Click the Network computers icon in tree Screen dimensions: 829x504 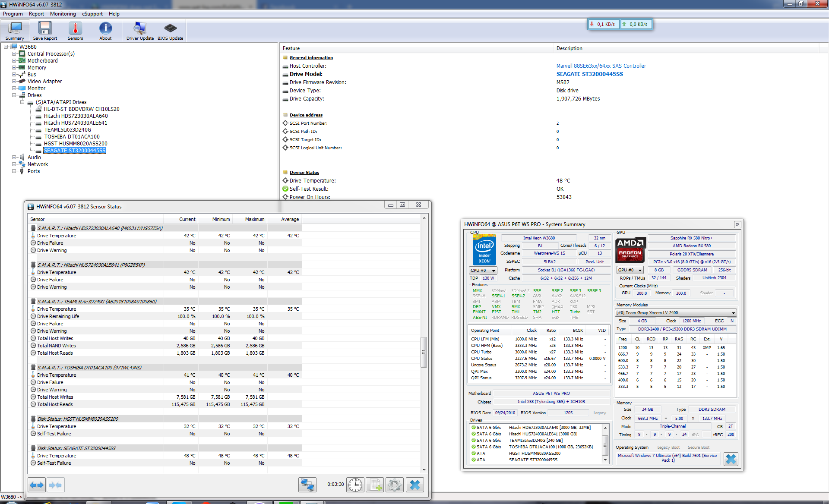click(x=22, y=164)
